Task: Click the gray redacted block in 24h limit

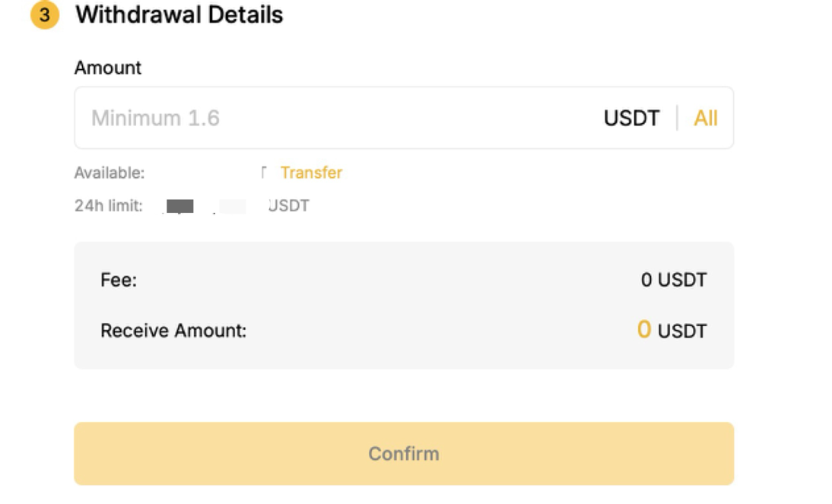Action: click(180, 206)
